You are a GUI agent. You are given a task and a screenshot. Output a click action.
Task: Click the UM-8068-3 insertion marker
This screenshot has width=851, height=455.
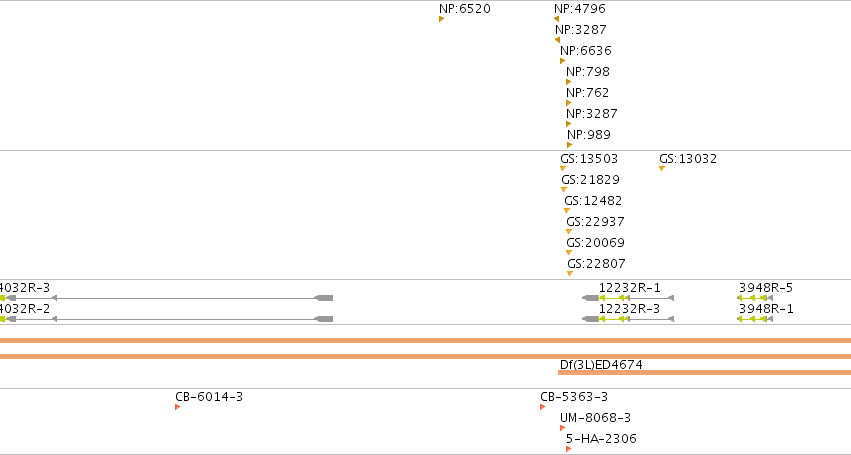coord(563,428)
